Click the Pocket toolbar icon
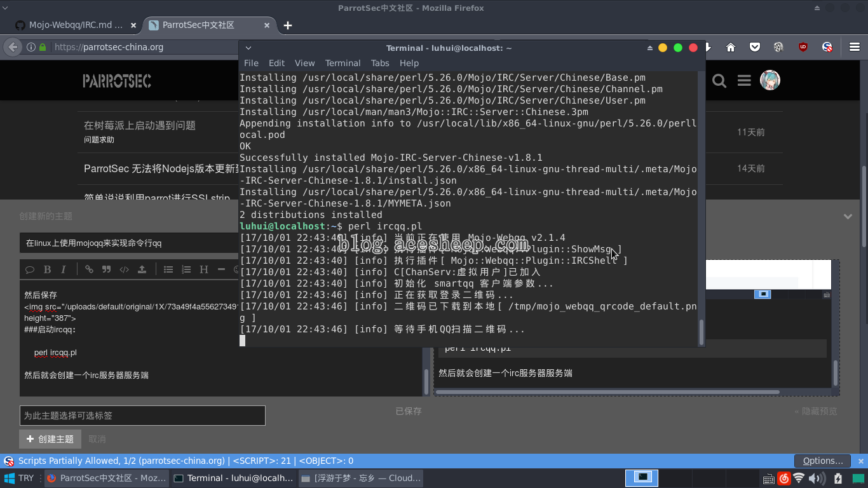 pyautogui.click(x=755, y=47)
